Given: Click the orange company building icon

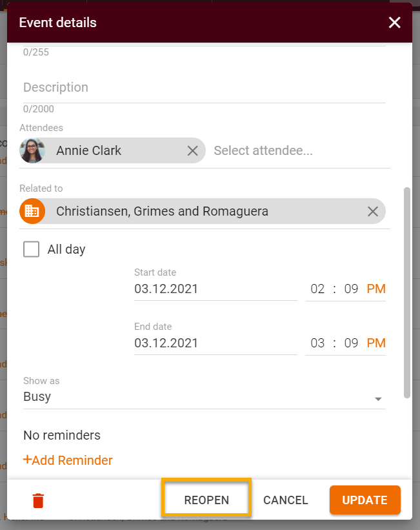Looking at the screenshot, I should (x=32, y=211).
